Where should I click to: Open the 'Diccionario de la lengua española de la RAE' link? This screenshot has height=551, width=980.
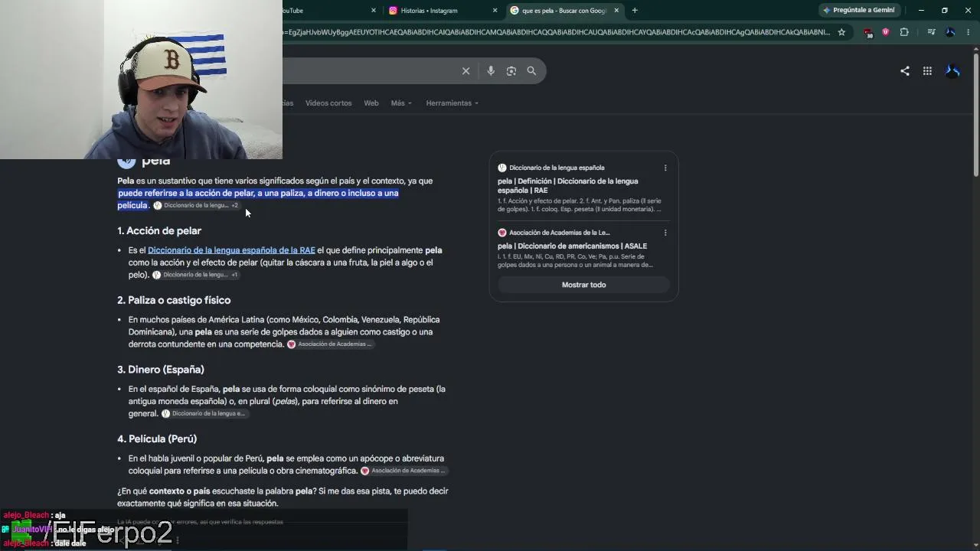point(231,250)
